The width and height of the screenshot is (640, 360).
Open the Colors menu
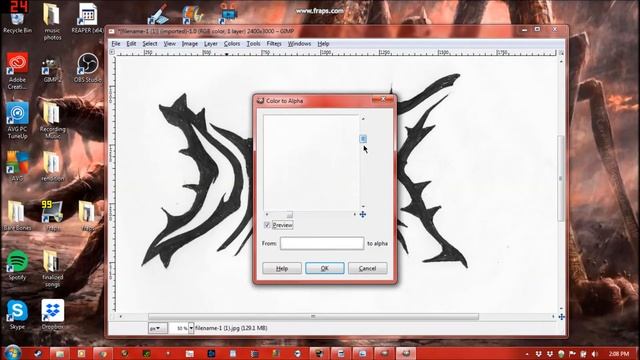point(232,44)
